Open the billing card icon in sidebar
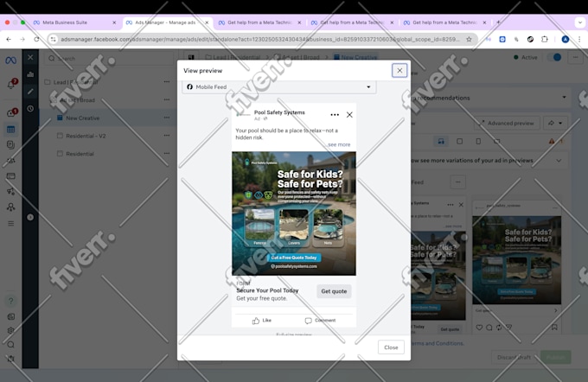Image resolution: width=588 pixels, height=382 pixels. 11,175
